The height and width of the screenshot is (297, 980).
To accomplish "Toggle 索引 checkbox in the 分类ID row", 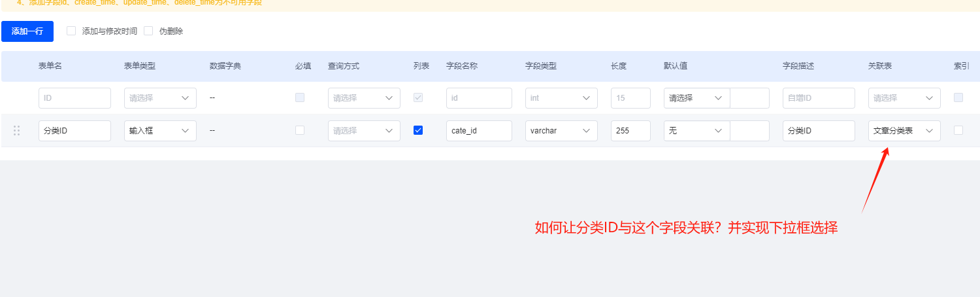I will point(958,130).
